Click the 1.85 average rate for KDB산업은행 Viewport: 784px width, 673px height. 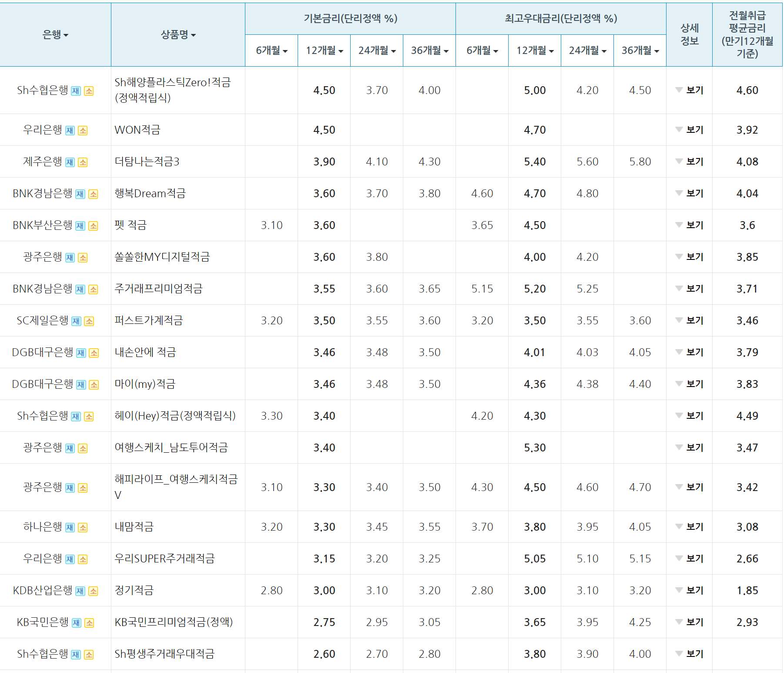747,590
